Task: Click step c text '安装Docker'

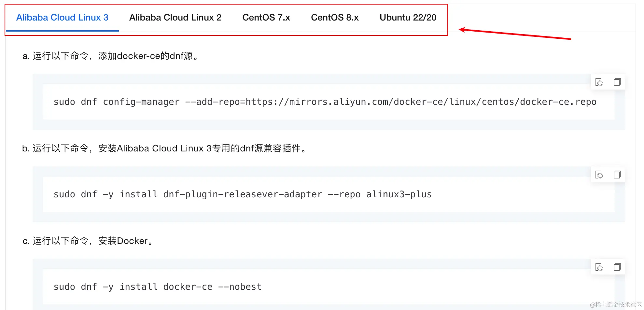Action: (123, 241)
